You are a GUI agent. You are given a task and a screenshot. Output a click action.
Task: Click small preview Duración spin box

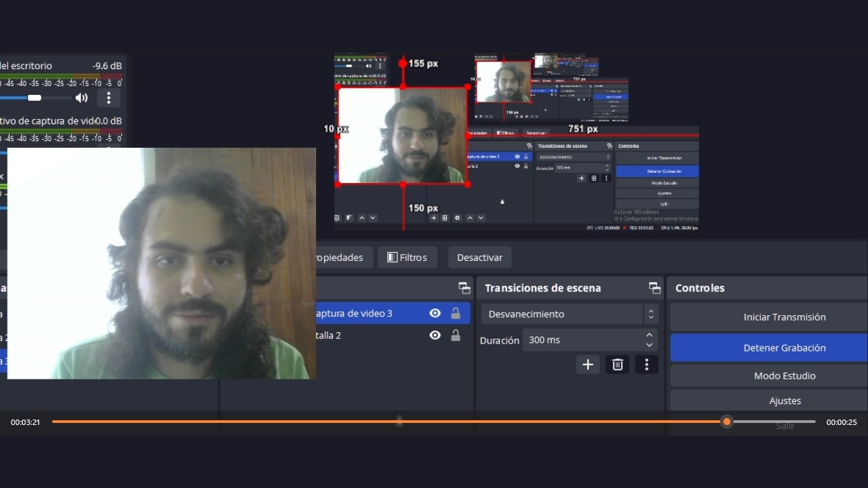tap(583, 167)
